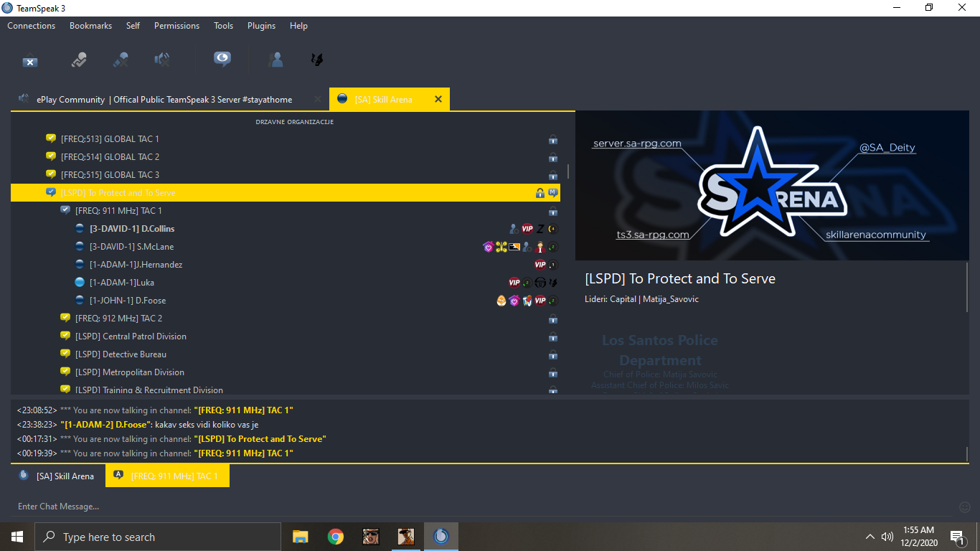980x551 pixels.
Task: Open the Help menu
Action: (x=298, y=26)
